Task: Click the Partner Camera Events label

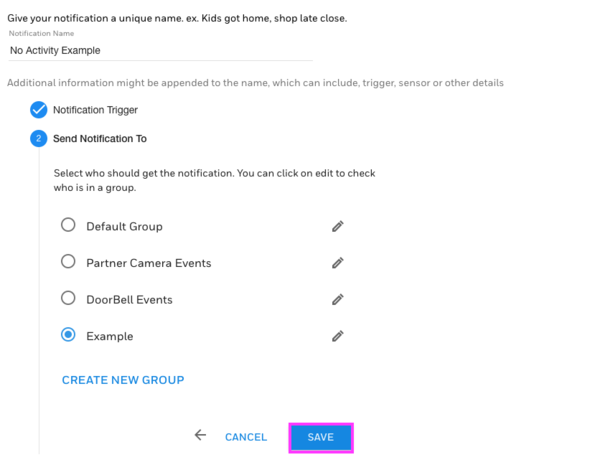Action: coord(149,263)
